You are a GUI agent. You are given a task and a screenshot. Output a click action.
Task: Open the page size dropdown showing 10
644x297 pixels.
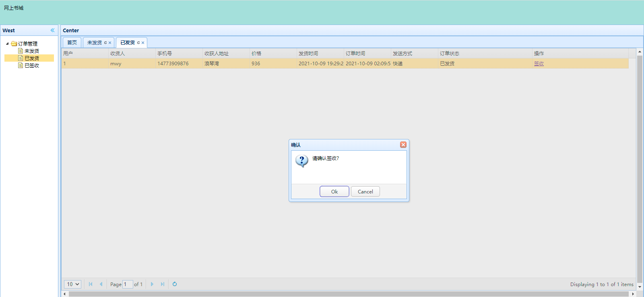(x=72, y=284)
